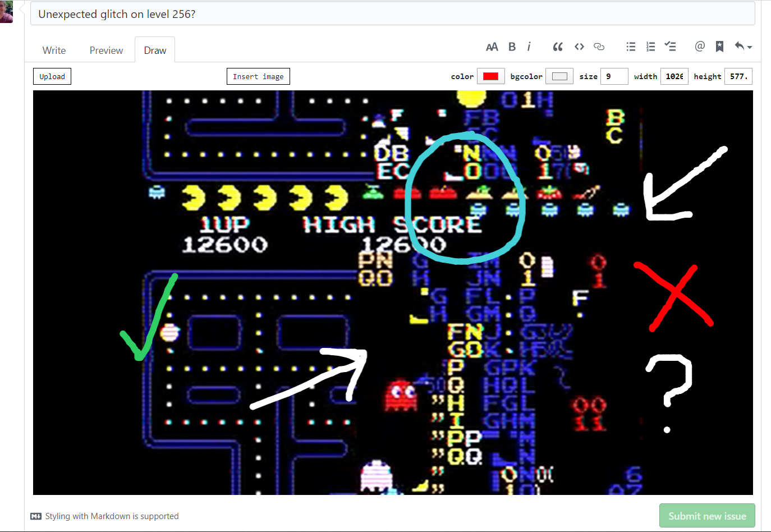Open the red drawing color picker
Screen dimensions: 771x532
tap(490, 76)
